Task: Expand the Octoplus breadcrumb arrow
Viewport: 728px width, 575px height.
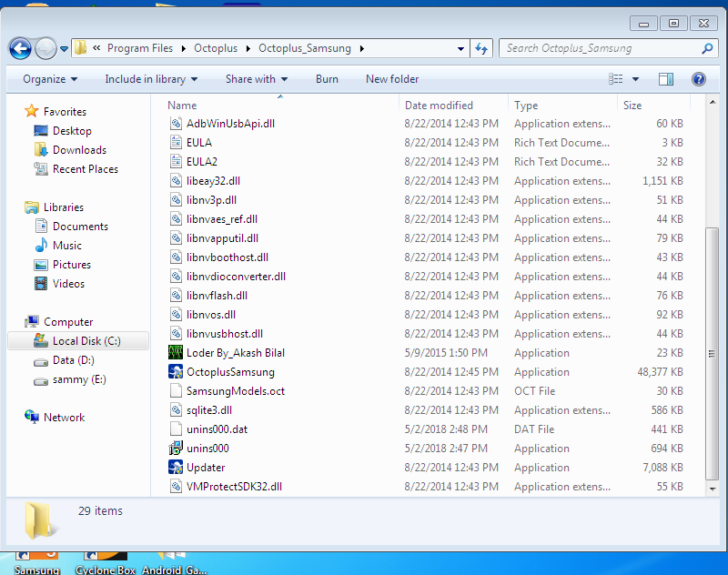Action: pos(248,48)
